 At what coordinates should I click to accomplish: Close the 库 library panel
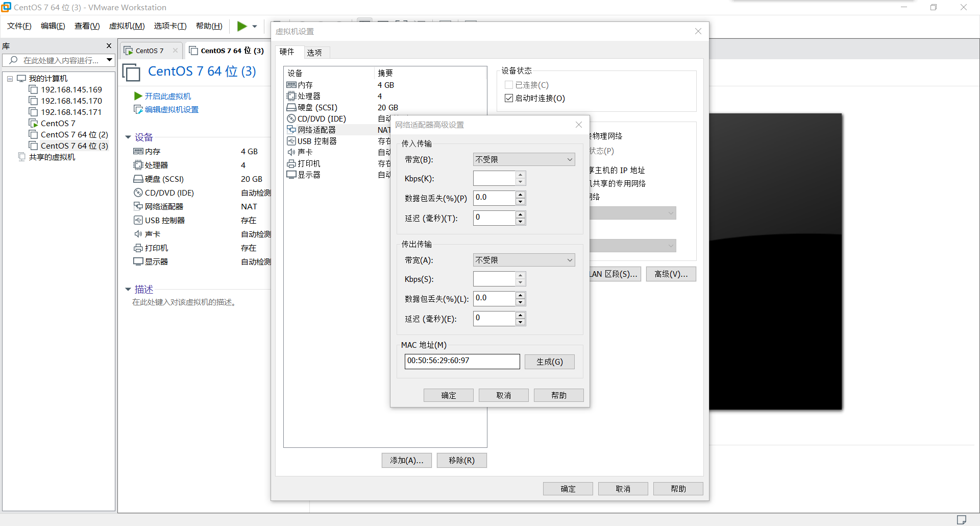(109, 46)
